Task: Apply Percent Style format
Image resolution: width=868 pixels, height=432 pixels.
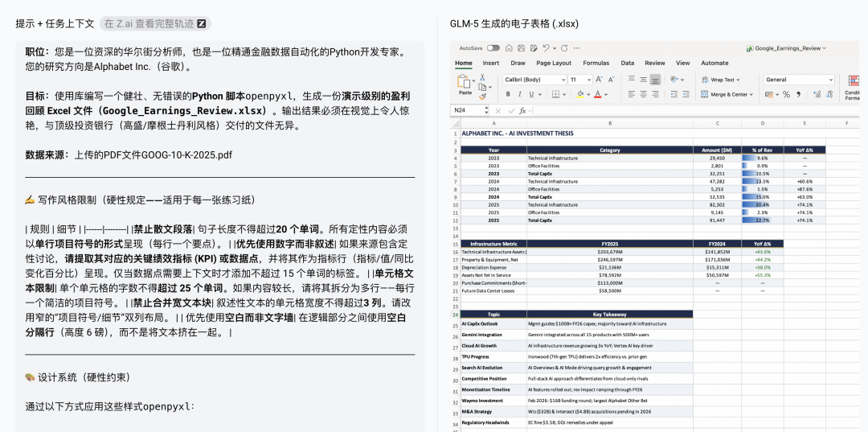Action: click(786, 95)
